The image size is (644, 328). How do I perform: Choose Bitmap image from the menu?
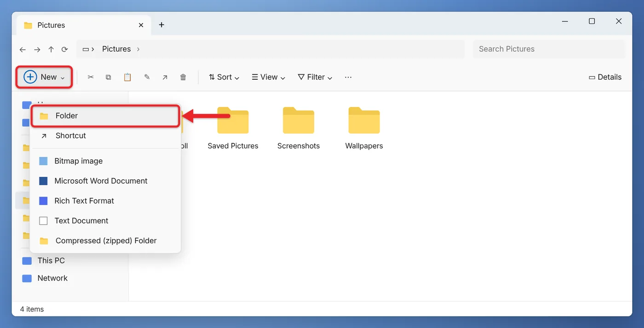point(105,161)
